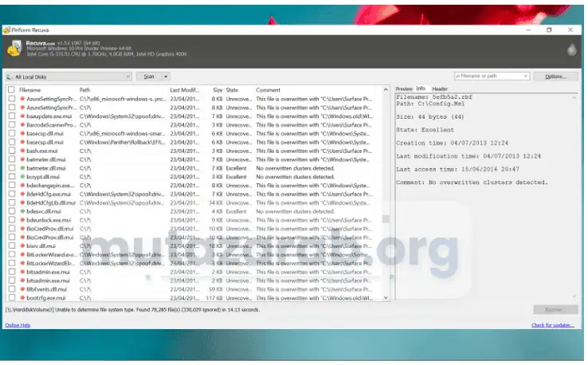The width and height of the screenshot is (588, 365).
Task: Sort by the Size column header
Action: coord(218,90)
